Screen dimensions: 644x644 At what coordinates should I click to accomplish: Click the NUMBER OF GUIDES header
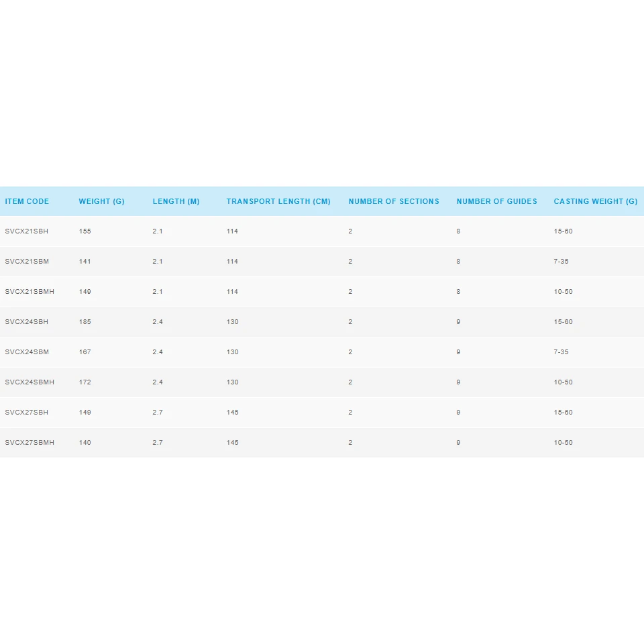pos(496,201)
